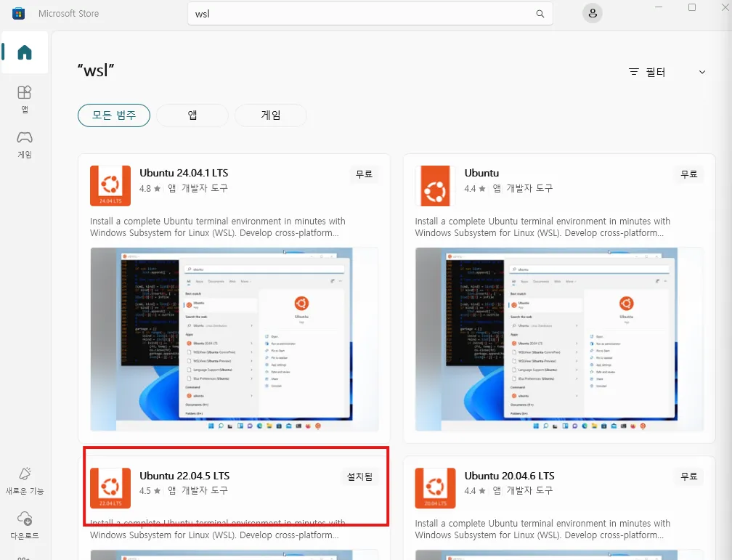The height and width of the screenshot is (560, 732).
Task: Click the magnifier search icon
Action: click(x=540, y=14)
